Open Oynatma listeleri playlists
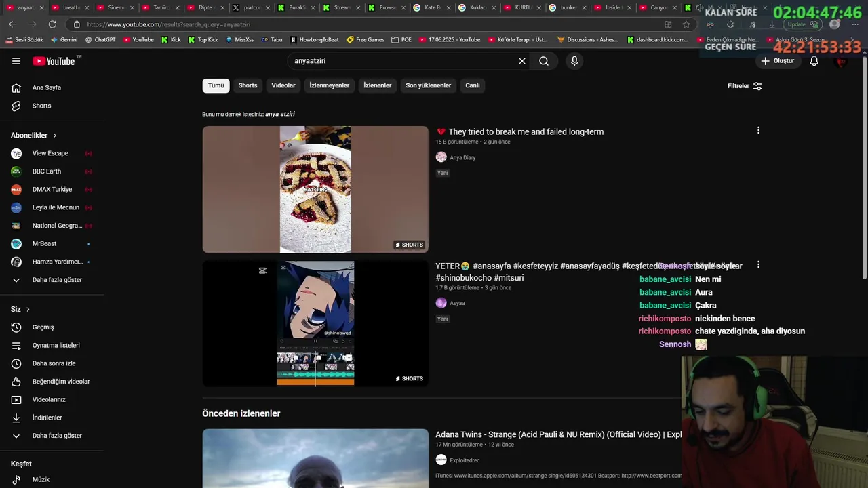Image resolution: width=868 pixels, height=488 pixels. coord(52,345)
